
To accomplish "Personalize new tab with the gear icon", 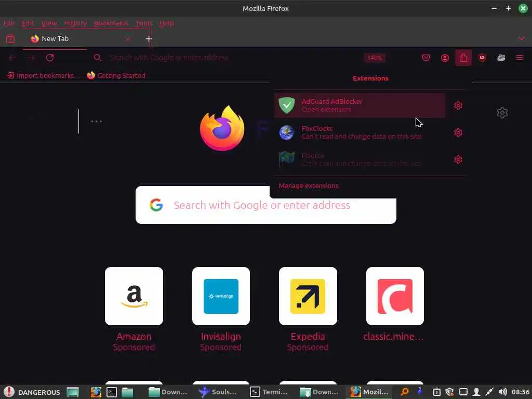I will point(502,113).
